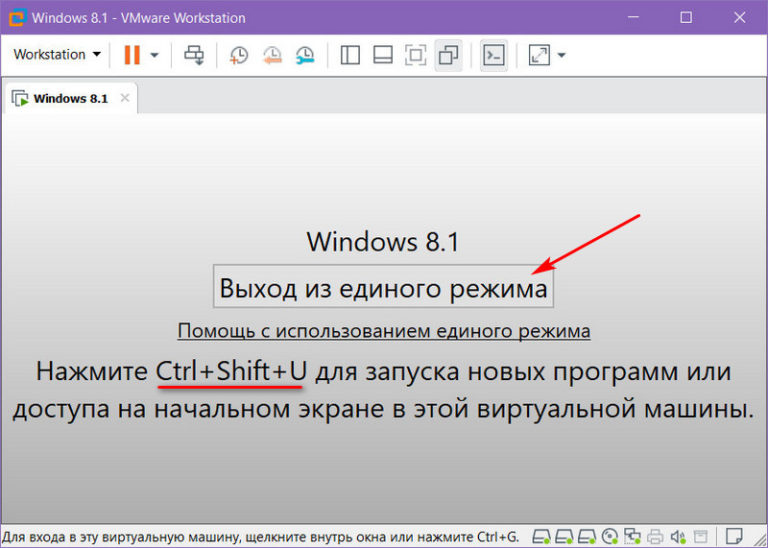The image size is (768, 548).
Task: Open 'Помощь с использованием единого режима' link
Action: coord(384,330)
